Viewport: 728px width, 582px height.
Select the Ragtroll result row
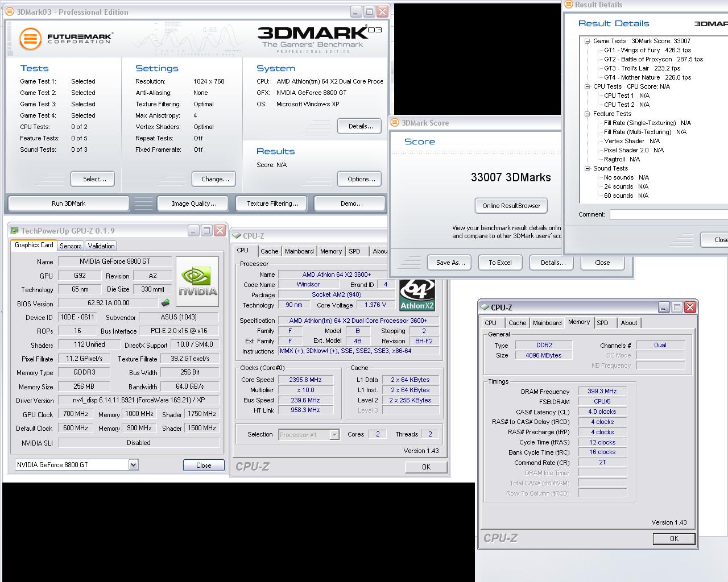622,159
